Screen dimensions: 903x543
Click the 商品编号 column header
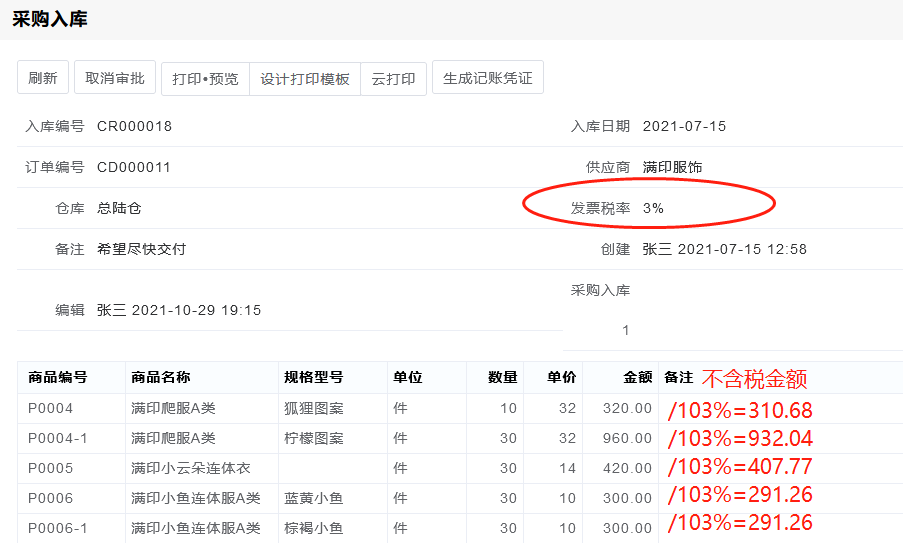pyautogui.click(x=58, y=377)
